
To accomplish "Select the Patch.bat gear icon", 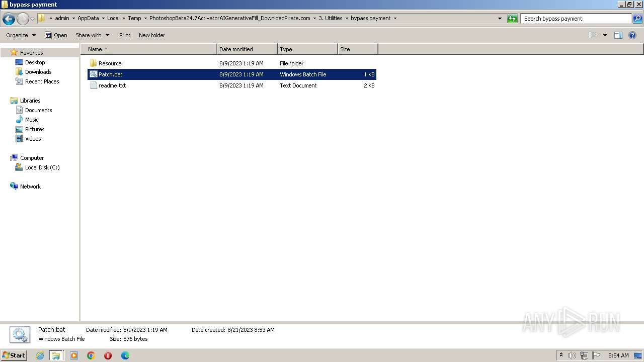I will (x=93, y=74).
